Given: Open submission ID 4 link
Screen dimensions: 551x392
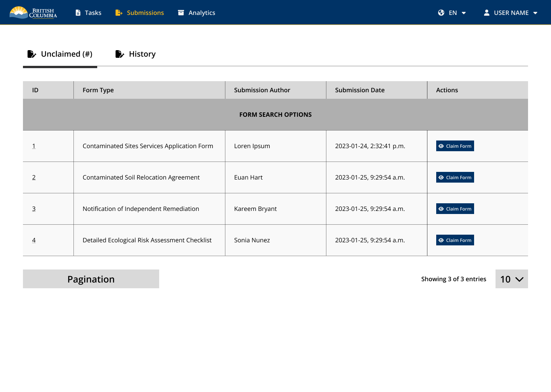Looking at the screenshot, I should [x=34, y=240].
